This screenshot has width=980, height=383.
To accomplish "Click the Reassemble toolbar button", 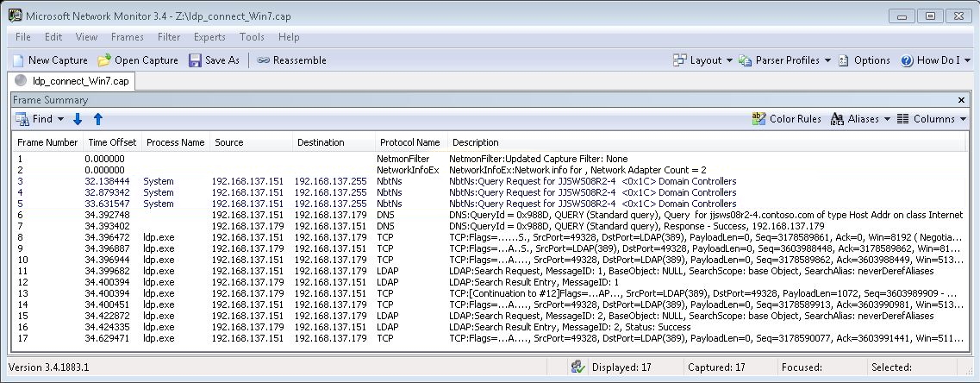I will [x=292, y=60].
